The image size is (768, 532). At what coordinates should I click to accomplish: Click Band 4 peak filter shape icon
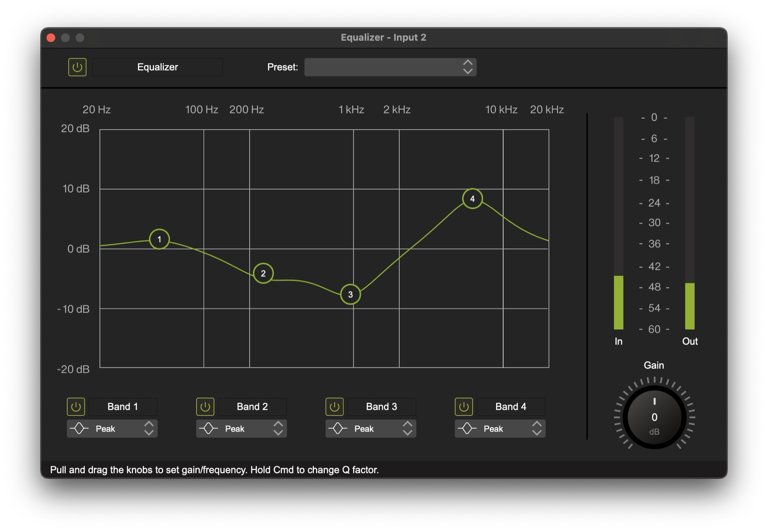(467, 429)
